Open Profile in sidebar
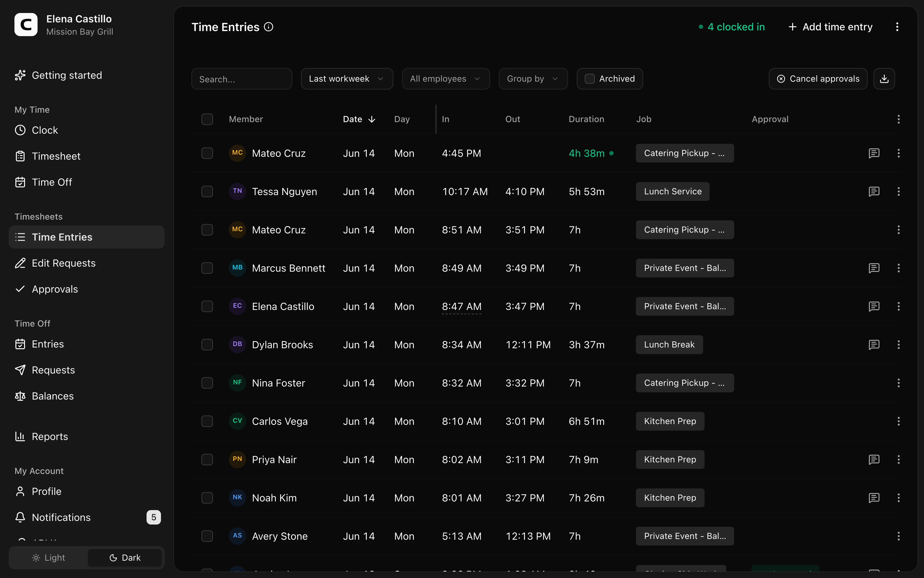The height and width of the screenshot is (578, 924). 86,491
